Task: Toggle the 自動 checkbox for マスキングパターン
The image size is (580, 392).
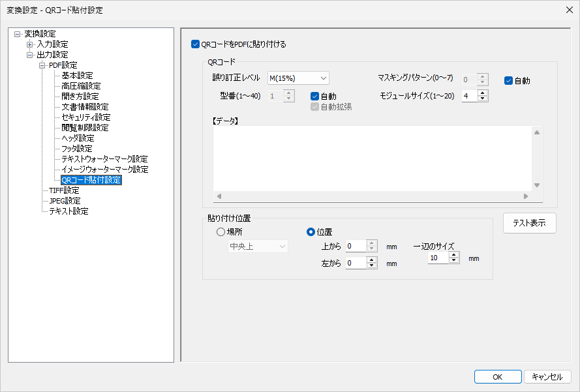Action: (509, 81)
